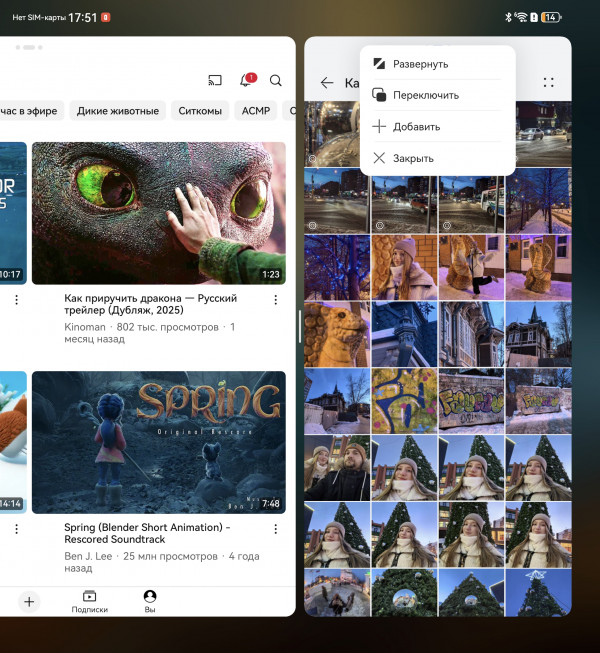The width and height of the screenshot is (600, 653).
Task: Open the Подписки tab
Action: 90,602
